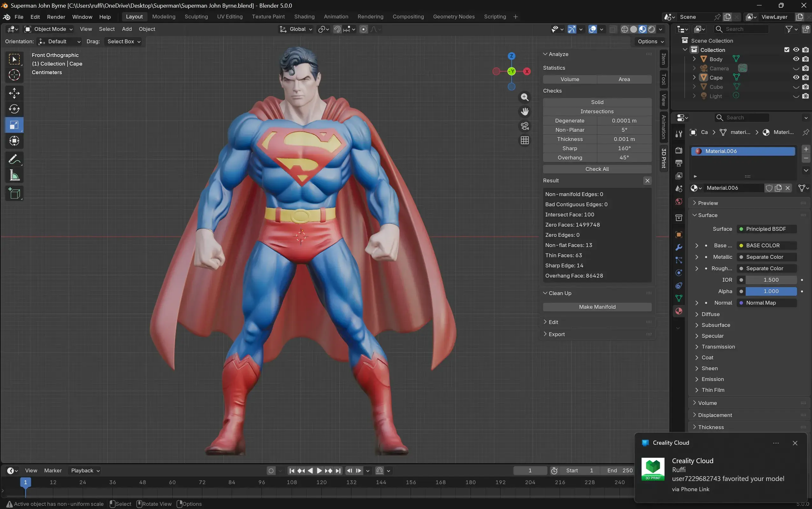Run the Solid check

point(597,102)
